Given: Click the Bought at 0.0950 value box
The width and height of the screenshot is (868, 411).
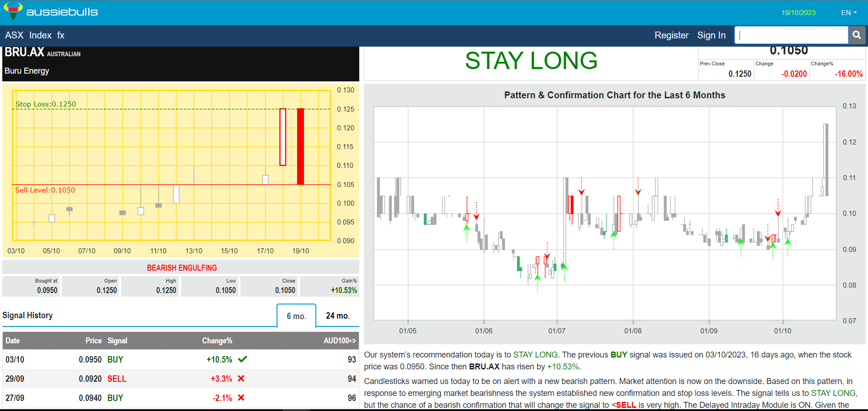Looking at the screenshot, I should coord(32,286).
